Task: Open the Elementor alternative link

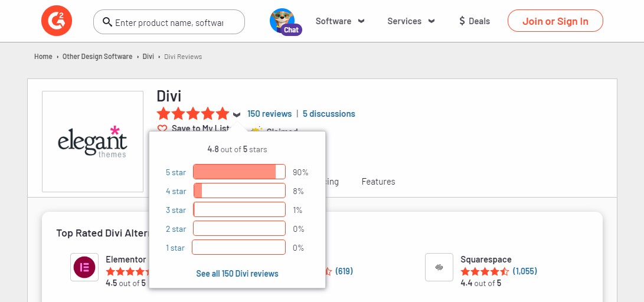Action: 126,260
